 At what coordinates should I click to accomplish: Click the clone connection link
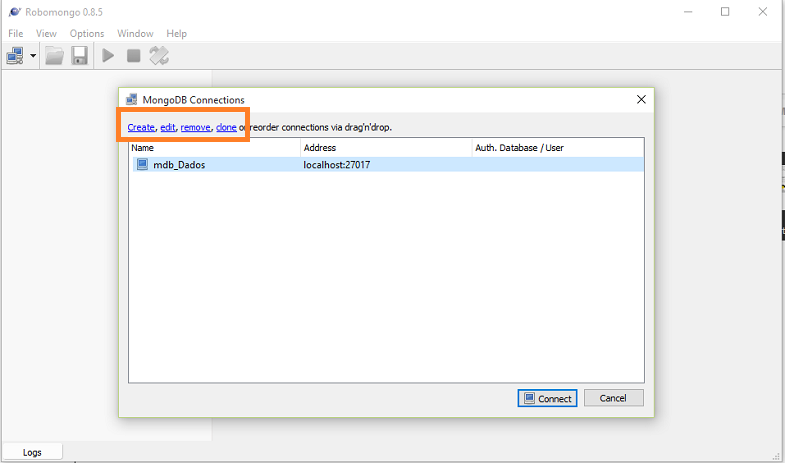[226, 127]
